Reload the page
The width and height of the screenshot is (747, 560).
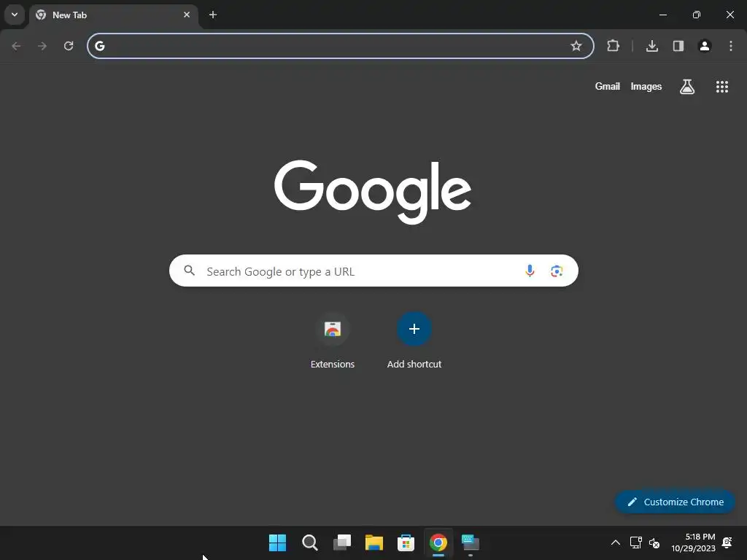[x=69, y=46]
